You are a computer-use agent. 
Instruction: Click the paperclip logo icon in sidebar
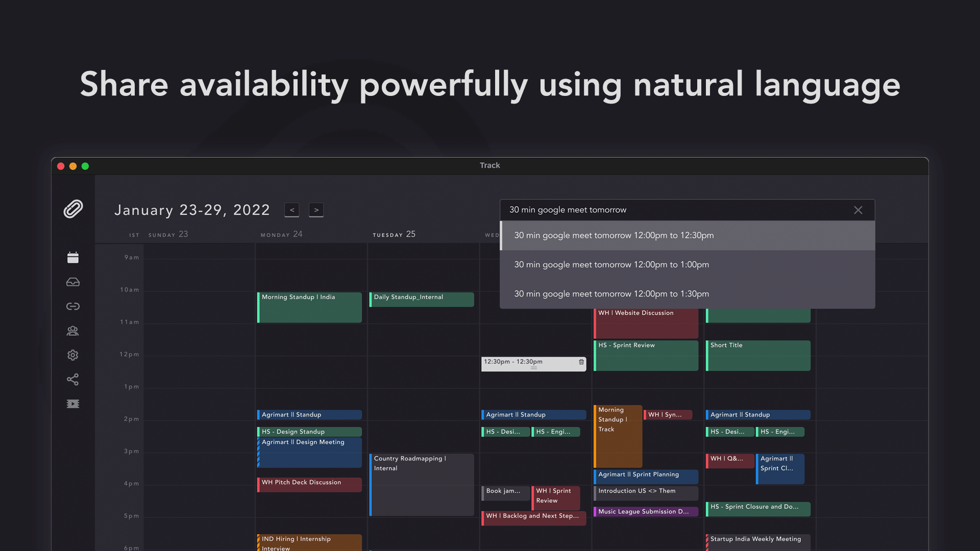click(x=73, y=209)
